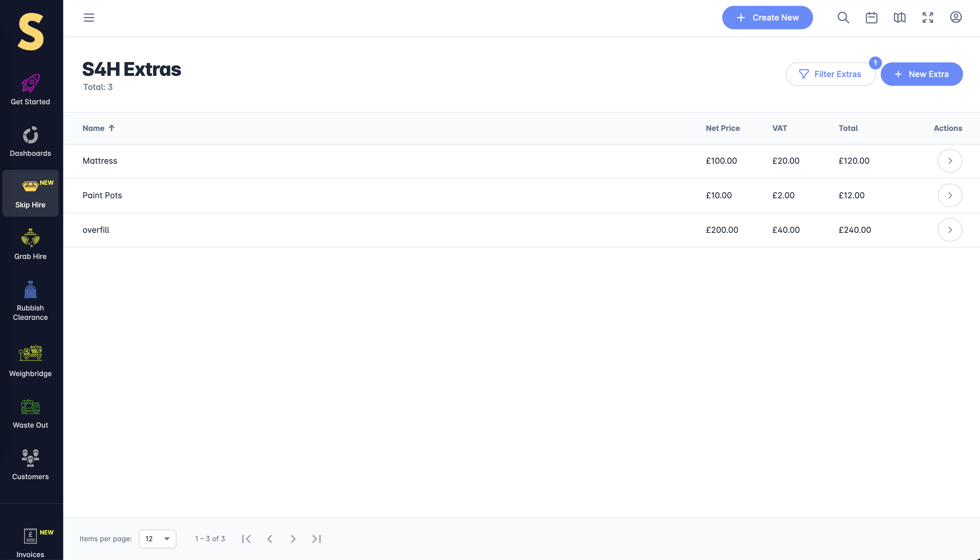Toggle fullscreen mode icon
Screen dimensions: 980x560
click(x=928, y=18)
